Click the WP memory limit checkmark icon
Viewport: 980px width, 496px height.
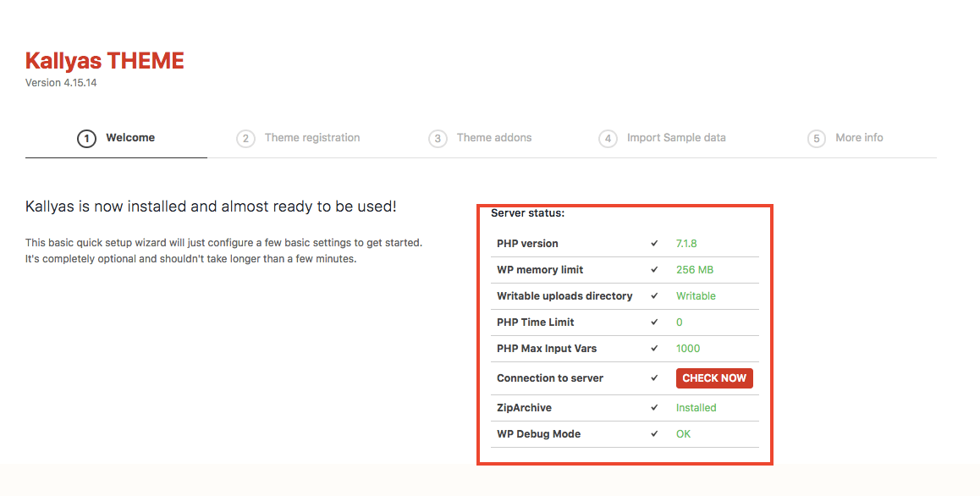(x=654, y=270)
